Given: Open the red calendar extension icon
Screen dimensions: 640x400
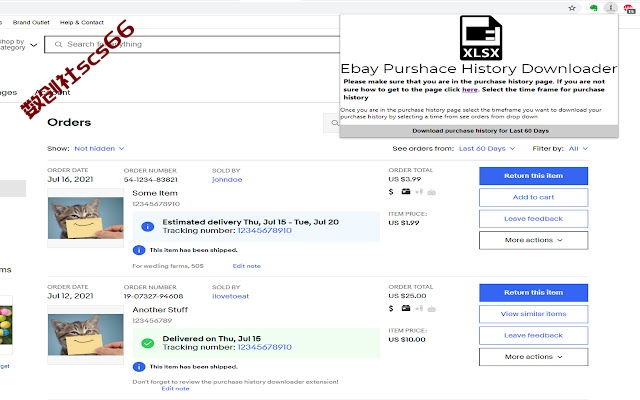Looking at the screenshot, I should (x=629, y=8).
